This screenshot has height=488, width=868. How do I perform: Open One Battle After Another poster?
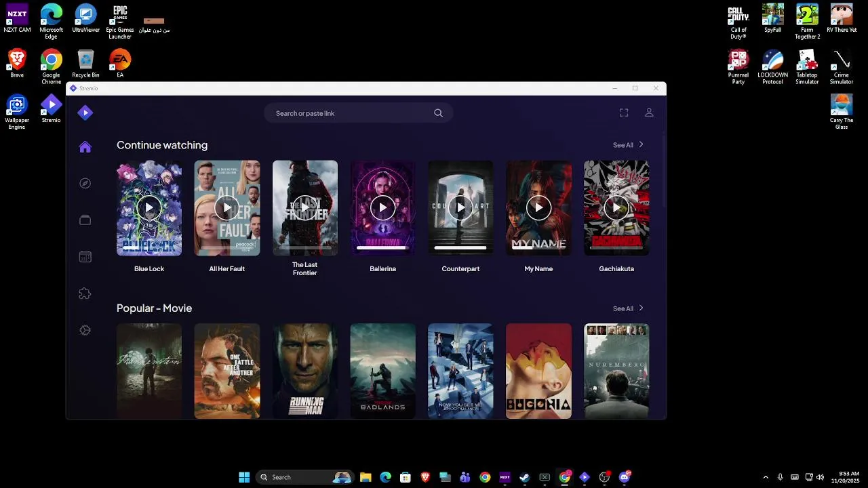point(227,371)
